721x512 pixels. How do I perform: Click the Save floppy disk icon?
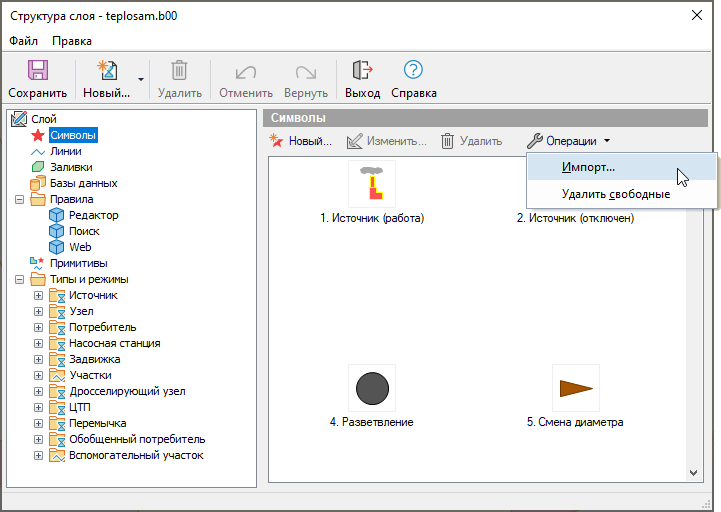(x=38, y=71)
